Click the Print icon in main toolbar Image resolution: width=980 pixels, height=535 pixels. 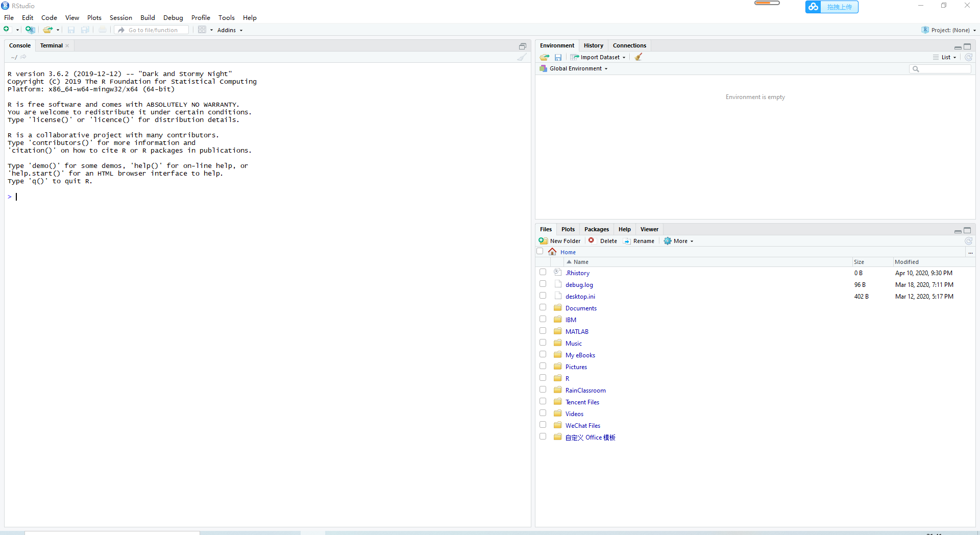click(103, 30)
